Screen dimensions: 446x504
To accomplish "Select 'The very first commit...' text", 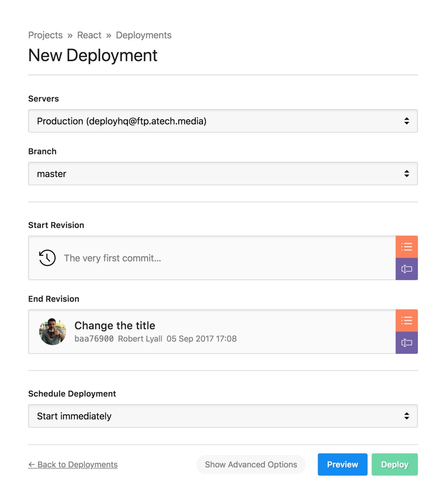I will click(112, 258).
